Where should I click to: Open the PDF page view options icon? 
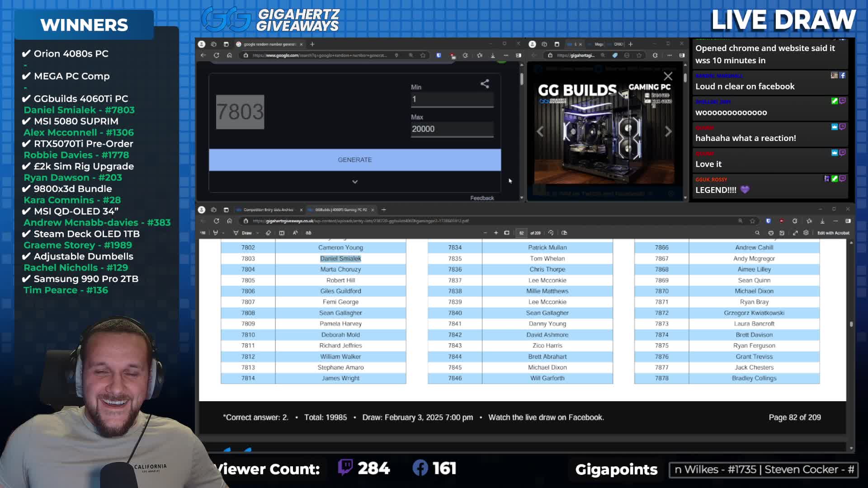click(x=564, y=233)
